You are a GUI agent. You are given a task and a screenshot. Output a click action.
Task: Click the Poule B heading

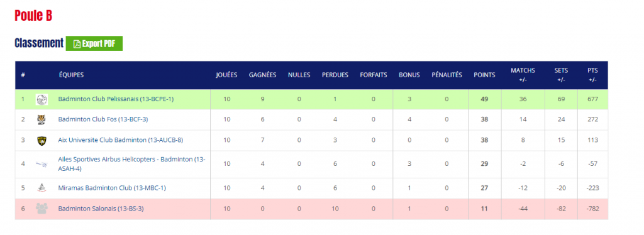[33, 16]
